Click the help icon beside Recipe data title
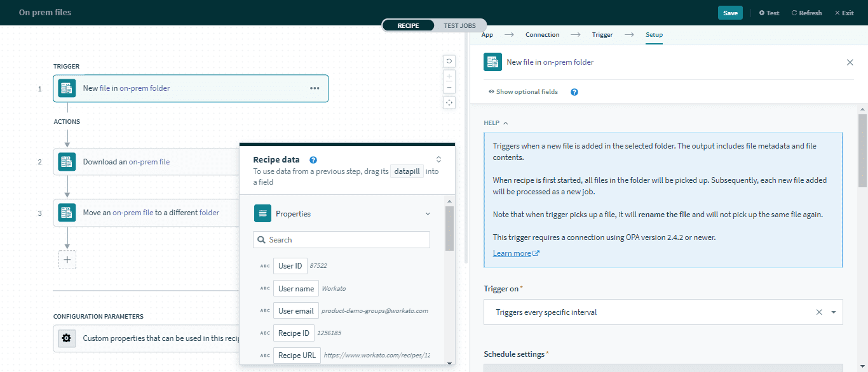Image resolution: width=868 pixels, height=372 pixels. pos(313,159)
